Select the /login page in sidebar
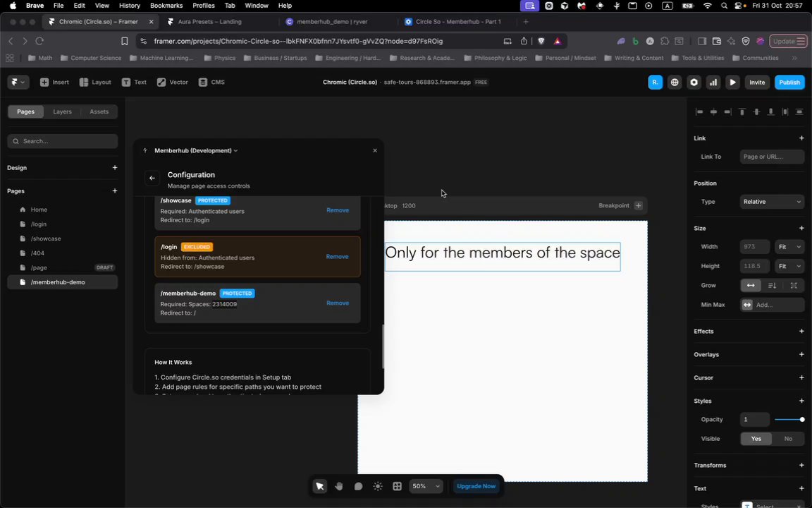This screenshot has width=812, height=508. [63, 224]
